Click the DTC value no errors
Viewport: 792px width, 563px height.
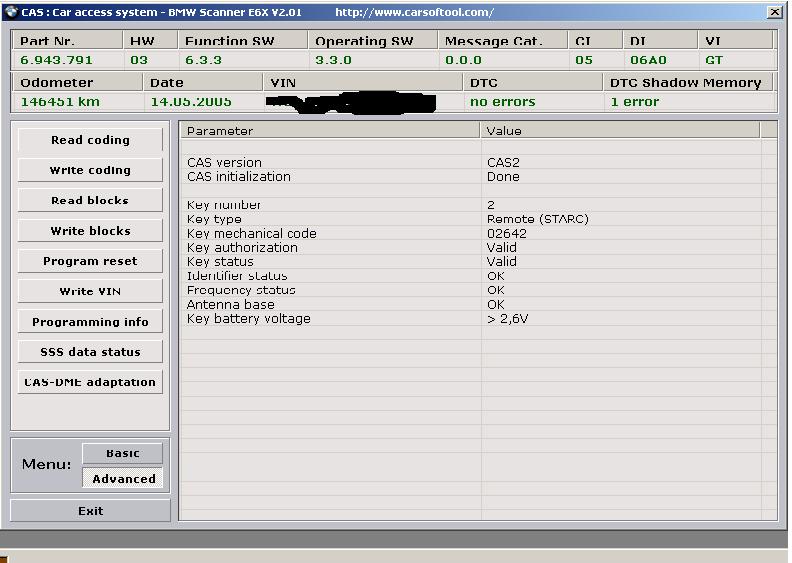pyautogui.click(x=503, y=102)
